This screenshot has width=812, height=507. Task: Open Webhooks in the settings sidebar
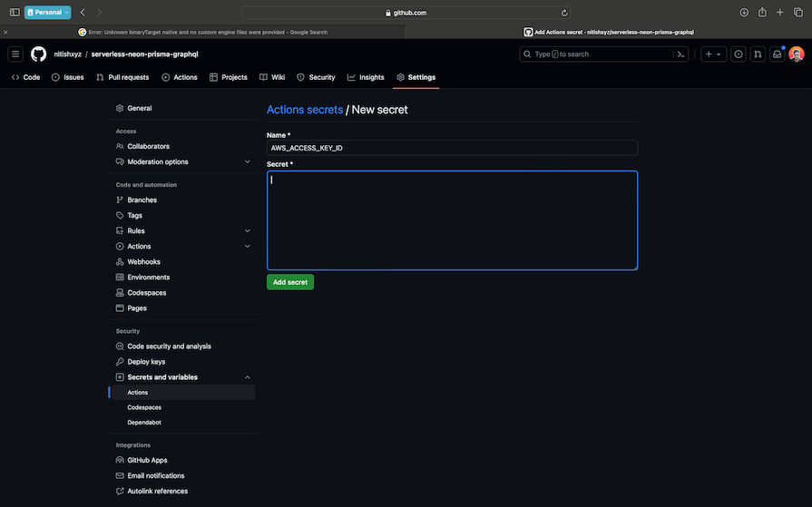point(143,262)
